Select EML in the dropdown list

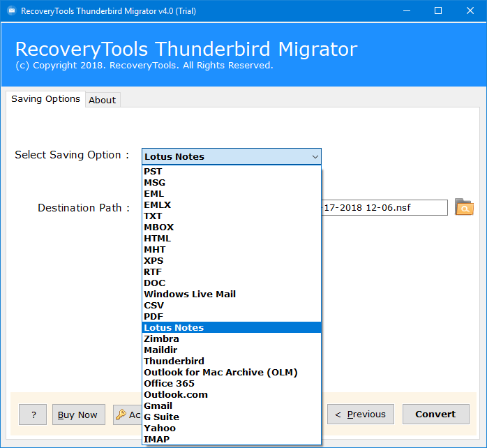point(232,194)
